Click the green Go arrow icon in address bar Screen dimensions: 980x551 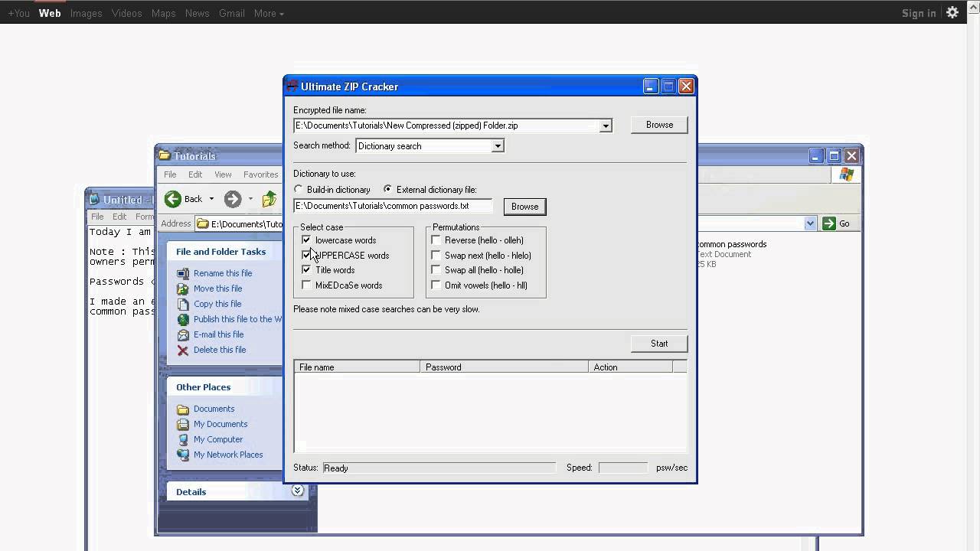(829, 223)
